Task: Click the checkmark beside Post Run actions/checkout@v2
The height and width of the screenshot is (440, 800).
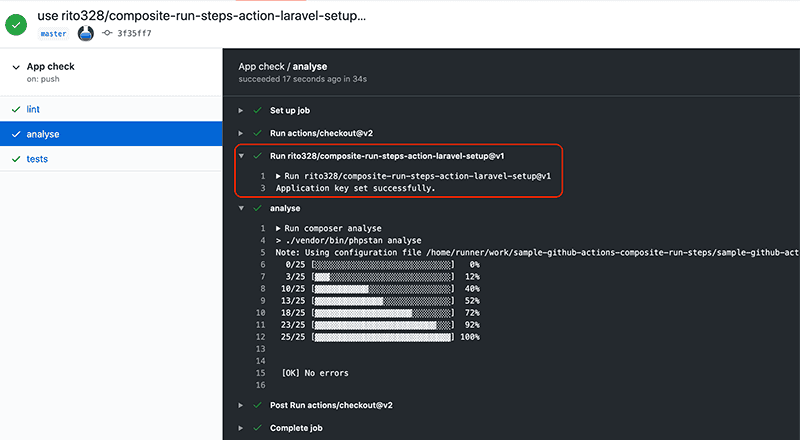Action: pyautogui.click(x=257, y=405)
